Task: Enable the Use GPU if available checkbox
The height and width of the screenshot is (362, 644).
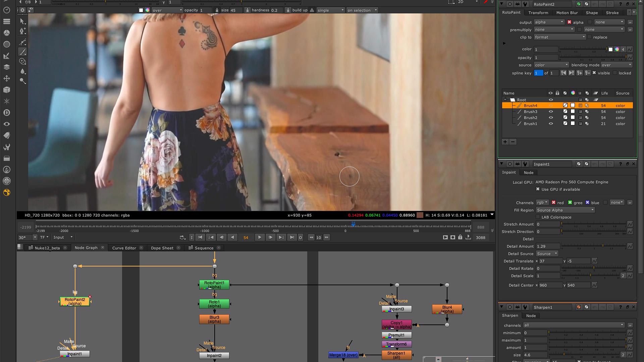Action: pyautogui.click(x=538, y=189)
